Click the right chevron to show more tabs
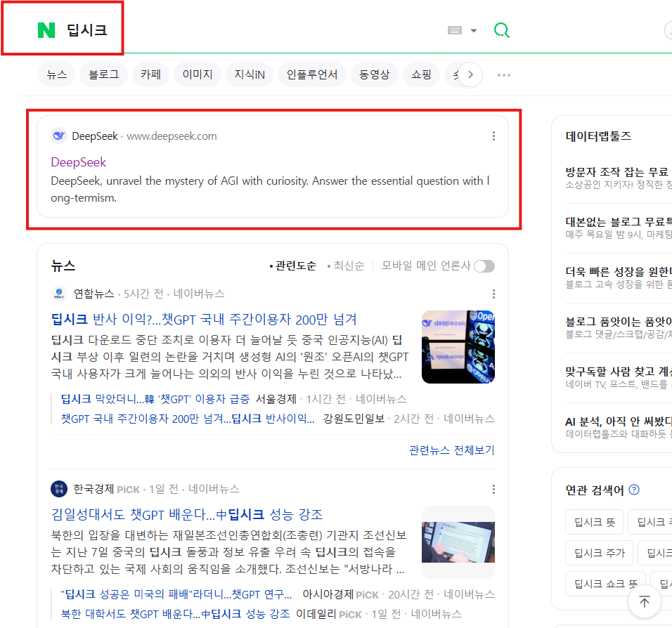 point(470,74)
